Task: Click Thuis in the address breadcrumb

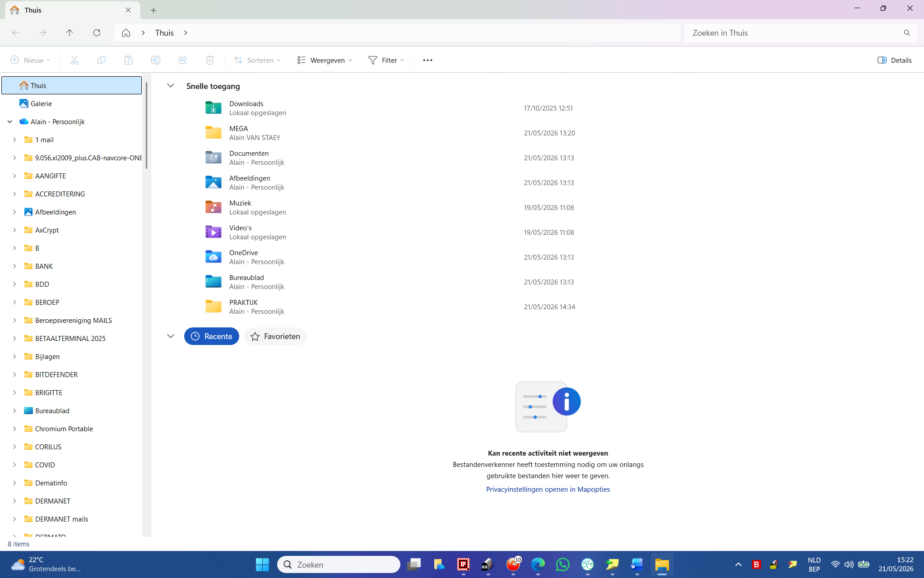Action: 164,33
